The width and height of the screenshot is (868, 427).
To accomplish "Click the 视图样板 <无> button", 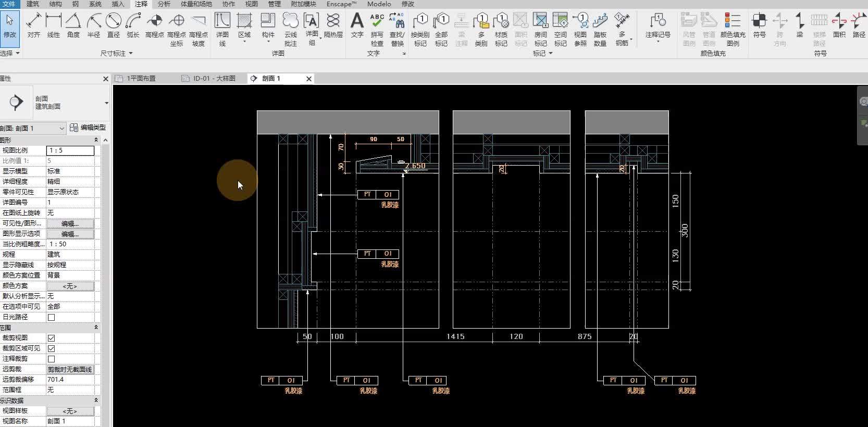I will point(70,411).
